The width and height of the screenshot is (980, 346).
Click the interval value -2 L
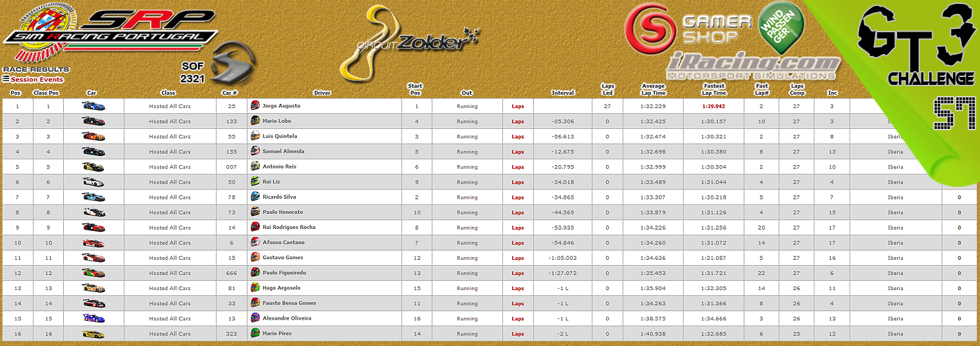point(563,334)
